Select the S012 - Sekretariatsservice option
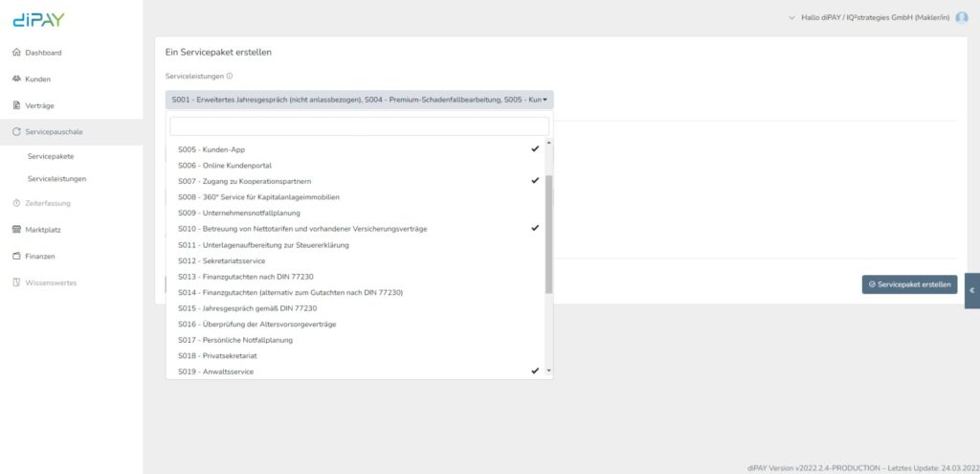 358,260
